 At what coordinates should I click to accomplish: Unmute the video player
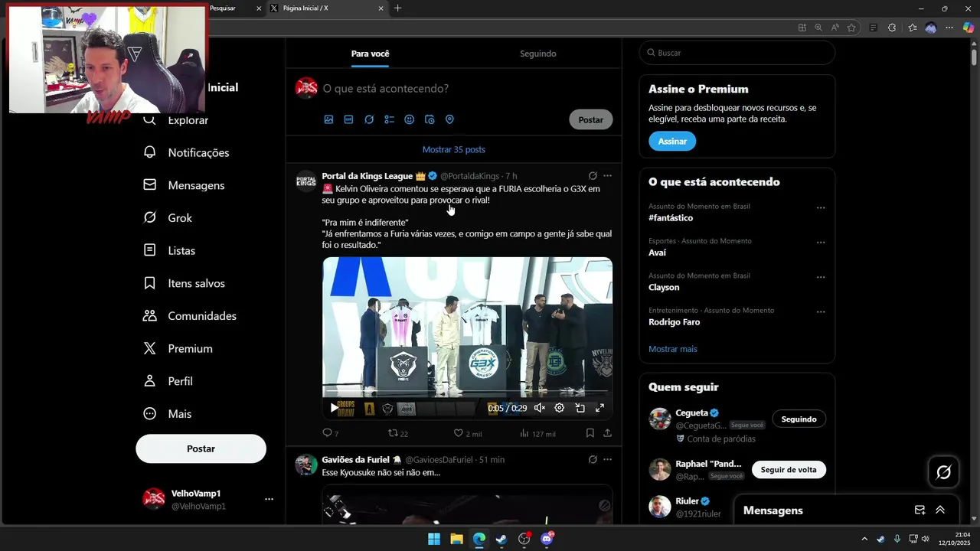coord(539,408)
